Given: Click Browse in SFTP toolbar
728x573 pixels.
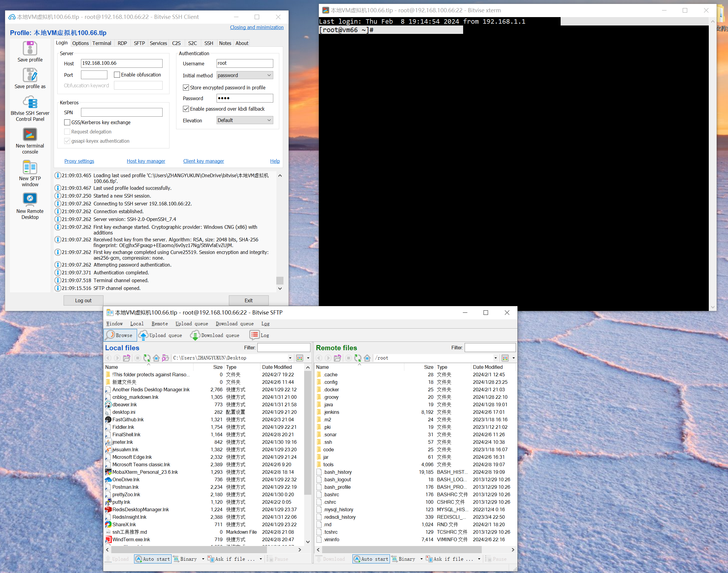Looking at the screenshot, I should click(x=120, y=335).
